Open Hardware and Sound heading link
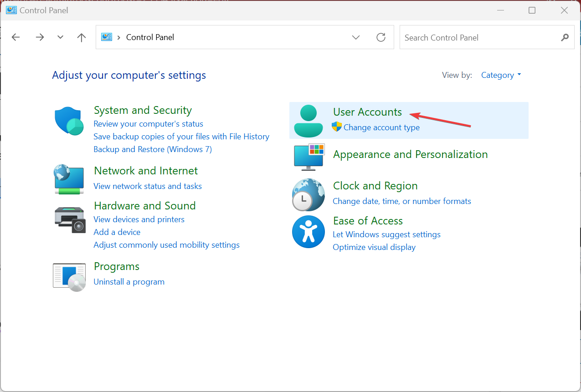This screenshot has width=581, height=392. (145, 206)
